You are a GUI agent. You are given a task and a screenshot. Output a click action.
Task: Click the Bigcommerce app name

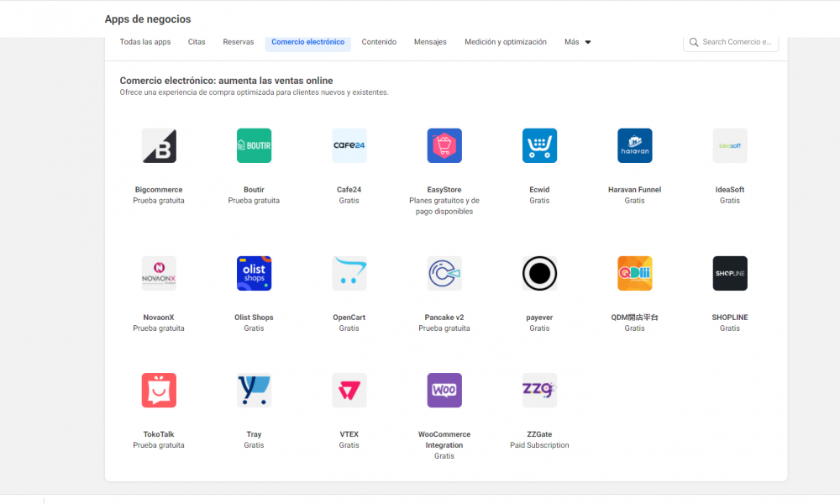159,190
